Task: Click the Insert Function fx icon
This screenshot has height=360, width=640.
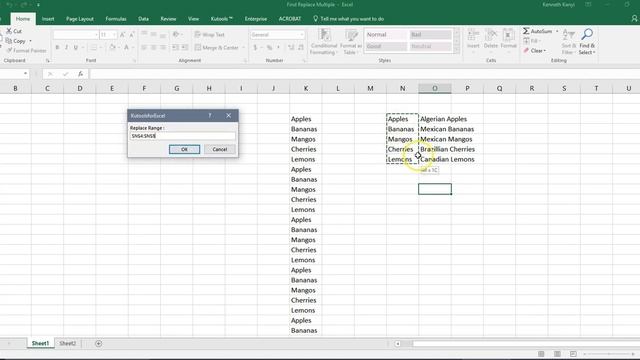Action: coord(80,74)
